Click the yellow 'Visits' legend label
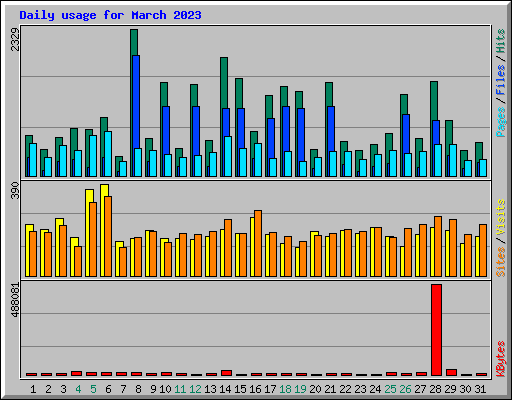 click(x=501, y=218)
